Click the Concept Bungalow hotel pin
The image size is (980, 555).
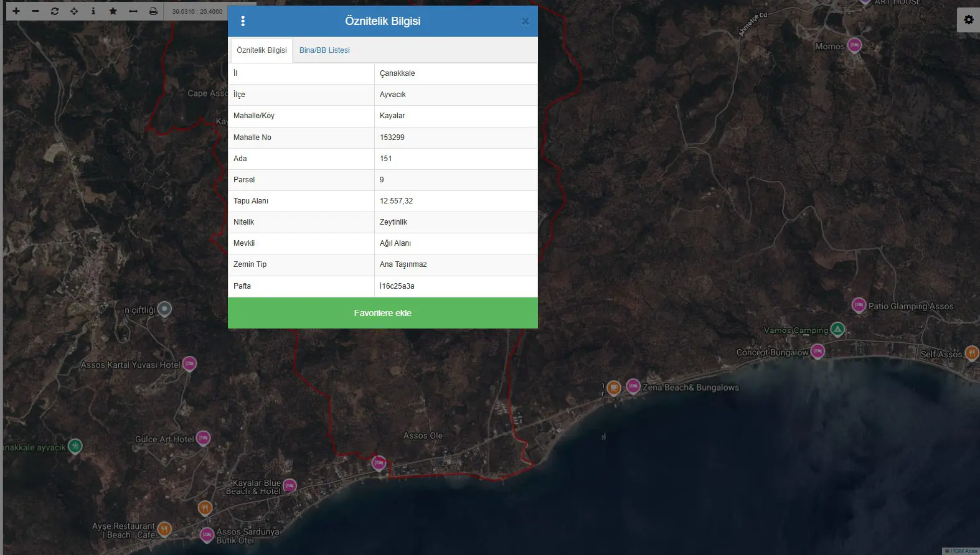(817, 352)
